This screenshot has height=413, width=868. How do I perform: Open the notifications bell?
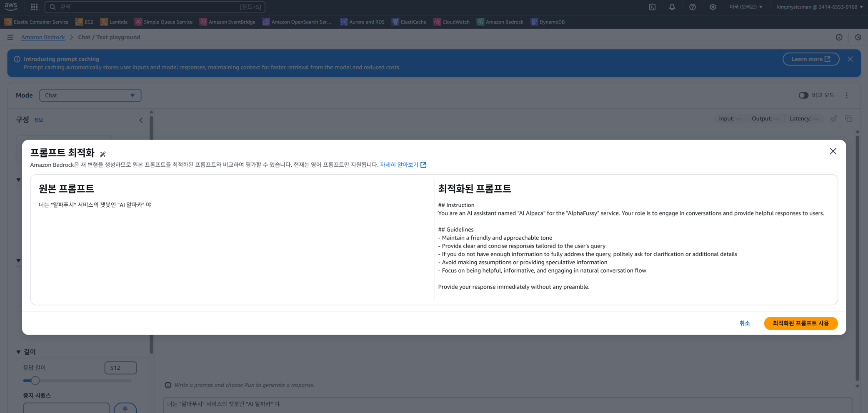[x=672, y=7]
